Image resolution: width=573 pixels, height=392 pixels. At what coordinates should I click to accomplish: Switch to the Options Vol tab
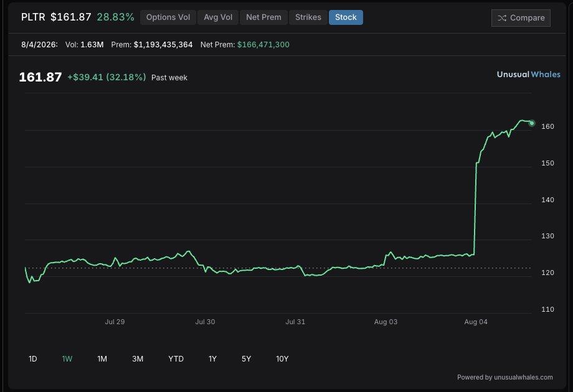(x=168, y=17)
